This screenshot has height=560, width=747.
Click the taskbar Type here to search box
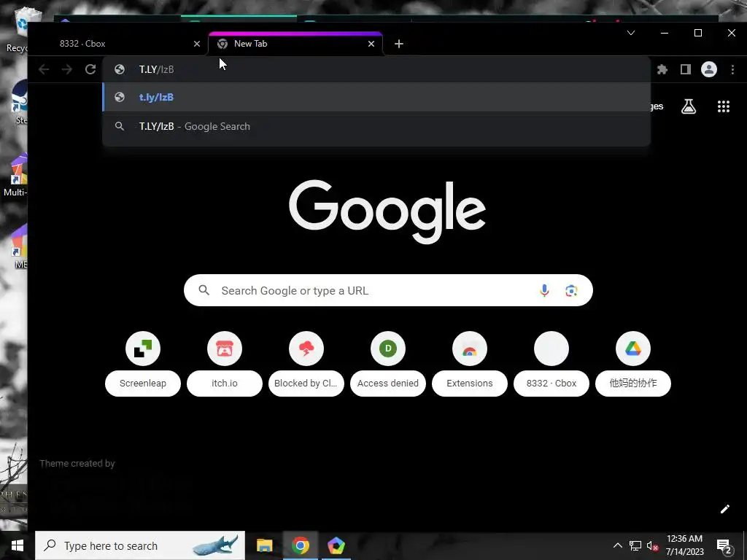point(140,545)
